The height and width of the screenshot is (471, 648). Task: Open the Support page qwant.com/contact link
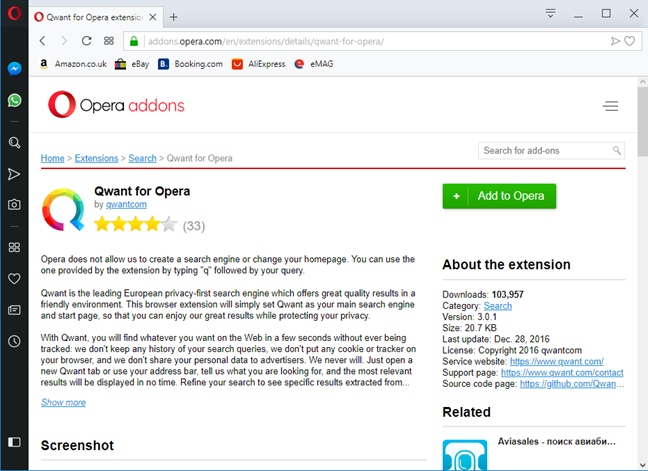click(x=562, y=373)
